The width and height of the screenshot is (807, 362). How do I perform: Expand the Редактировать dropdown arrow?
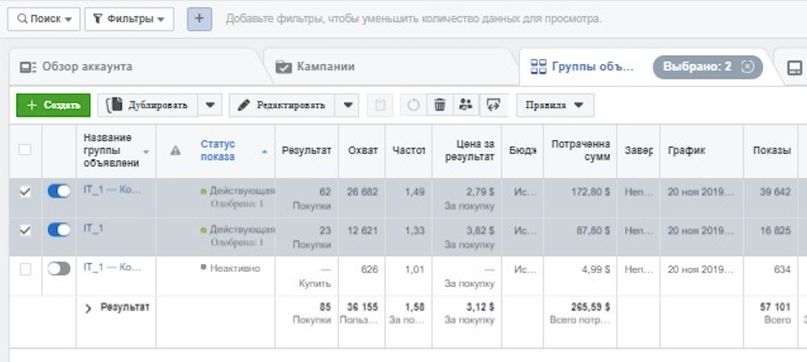(347, 105)
